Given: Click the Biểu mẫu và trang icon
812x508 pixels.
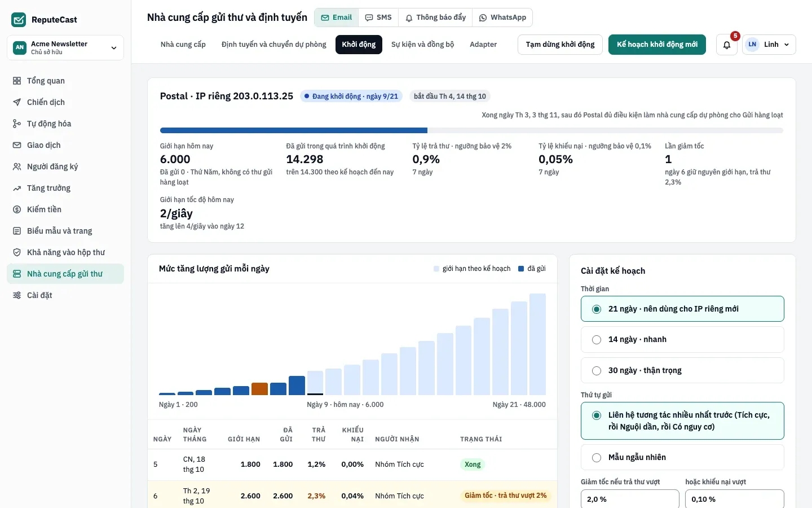Looking at the screenshot, I should click(17, 231).
